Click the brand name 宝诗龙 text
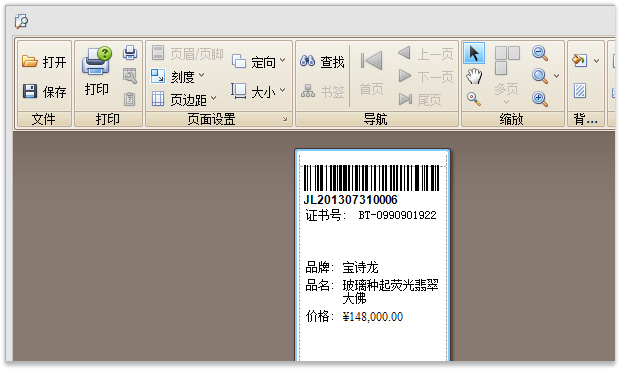 coord(360,268)
